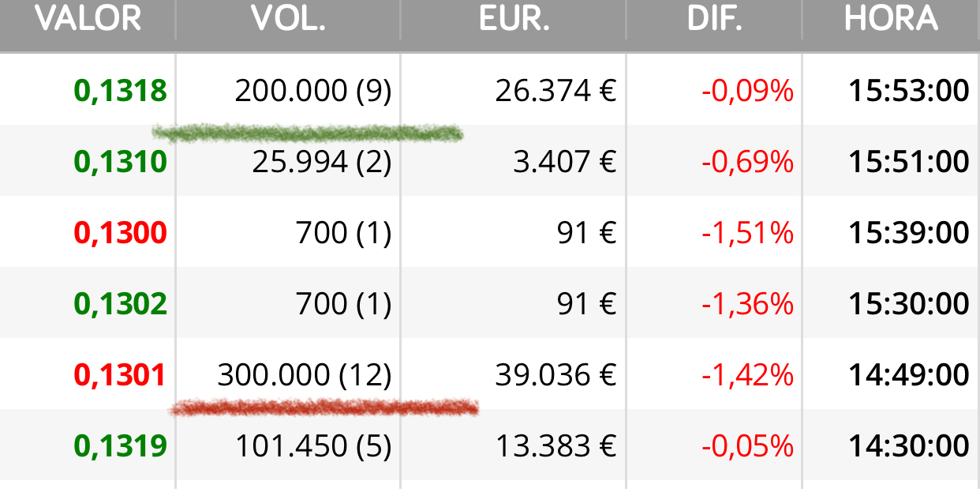The height and width of the screenshot is (492, 980).
Task: Click the red 0,1301 price value
Action: (x=121, y=375)
